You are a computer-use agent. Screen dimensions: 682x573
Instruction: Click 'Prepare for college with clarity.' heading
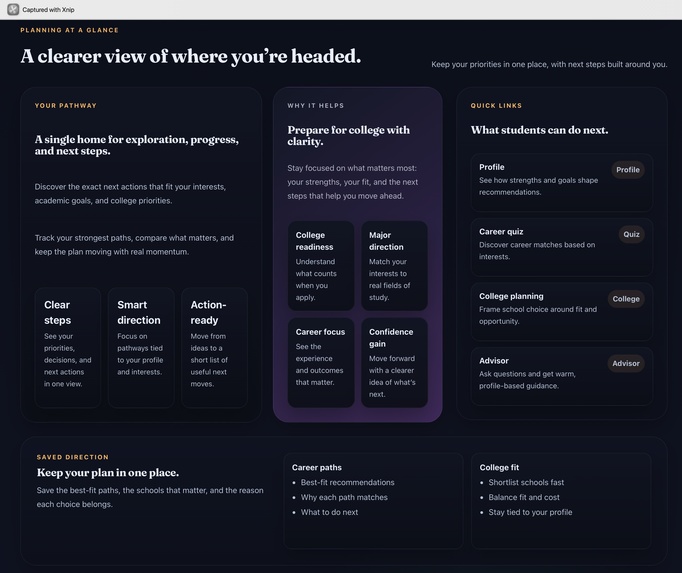pyautogui.click(x=348, y=136)
